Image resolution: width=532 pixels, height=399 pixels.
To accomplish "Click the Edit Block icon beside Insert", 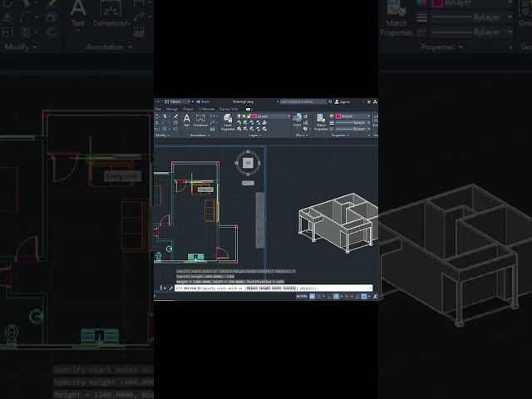I will click(x=306, y=123).
